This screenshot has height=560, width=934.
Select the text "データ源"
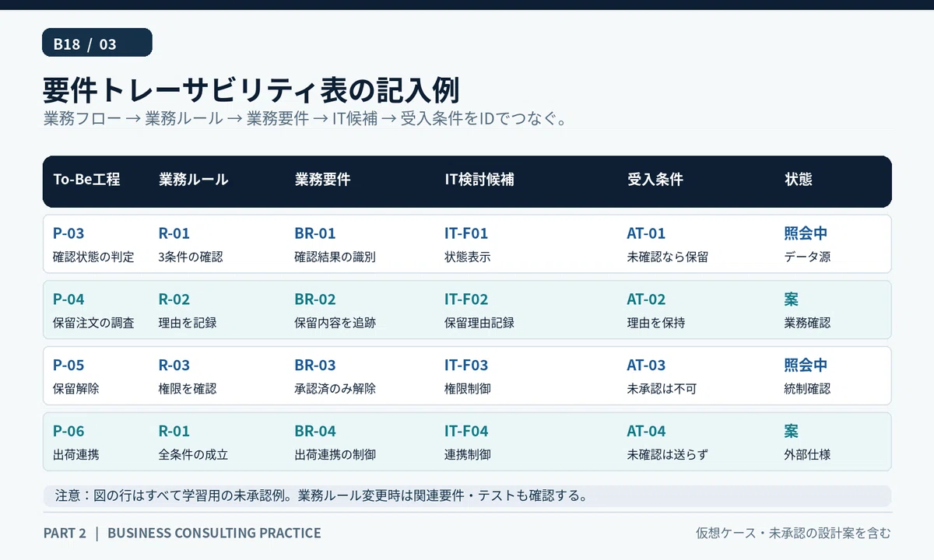point(807,257)
